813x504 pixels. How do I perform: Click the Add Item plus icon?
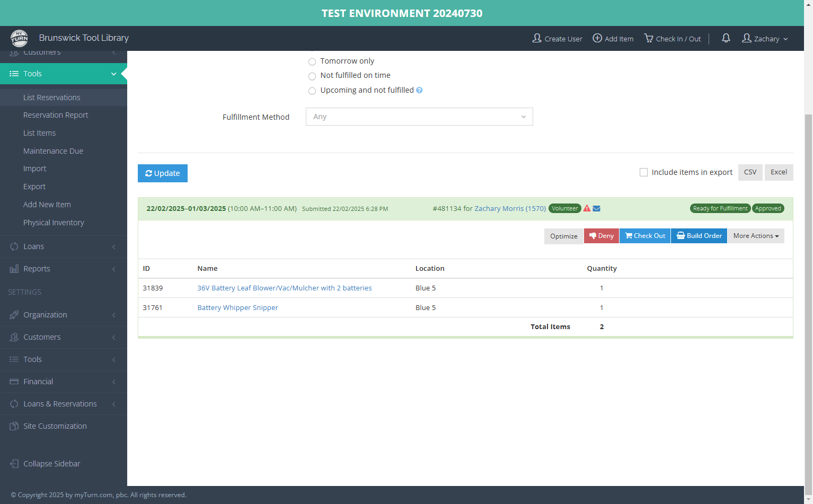point(597,38)
